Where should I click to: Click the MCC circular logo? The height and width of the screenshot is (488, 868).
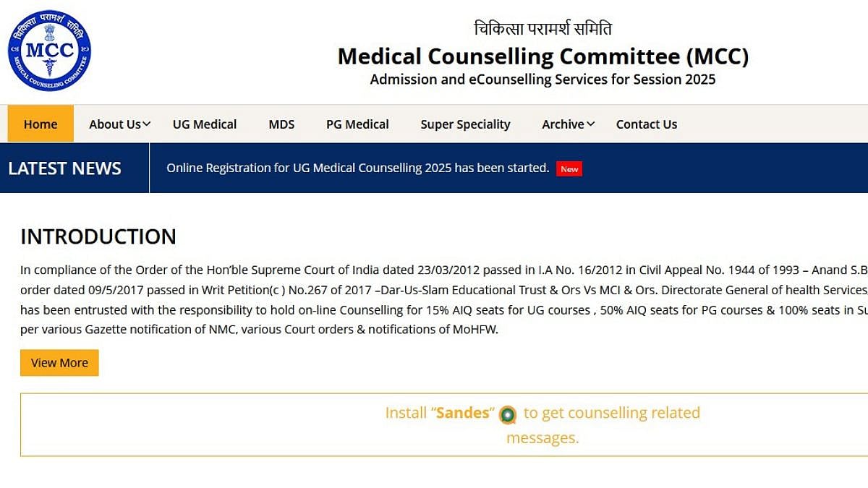click(x=49, y=50)
